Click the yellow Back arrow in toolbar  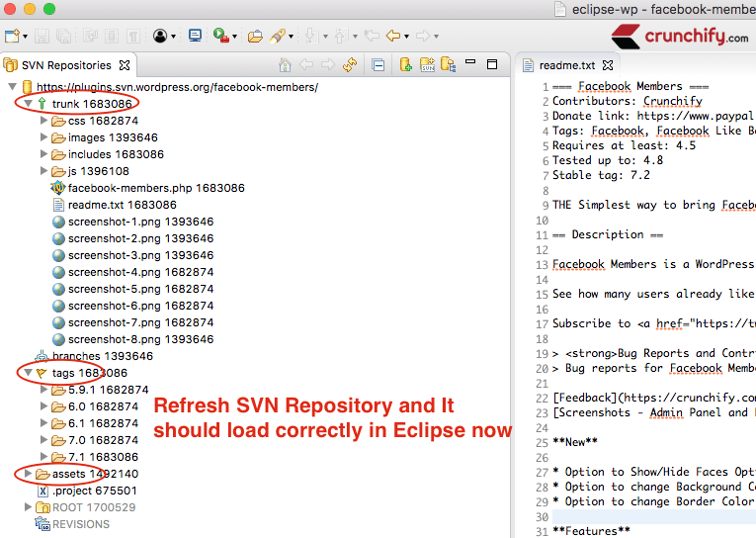(x=394, y=36)
